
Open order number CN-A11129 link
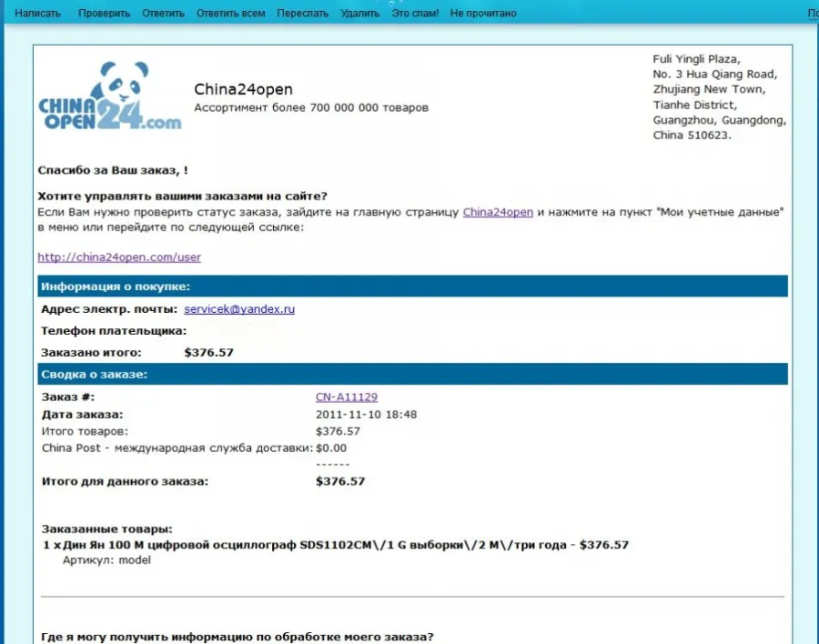pos(347,397)
